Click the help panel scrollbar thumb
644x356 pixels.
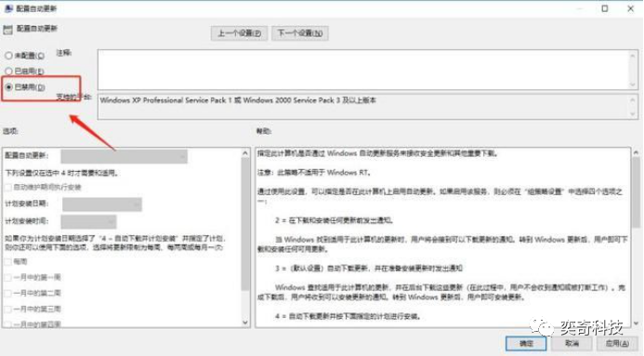[x=636, y=192]
